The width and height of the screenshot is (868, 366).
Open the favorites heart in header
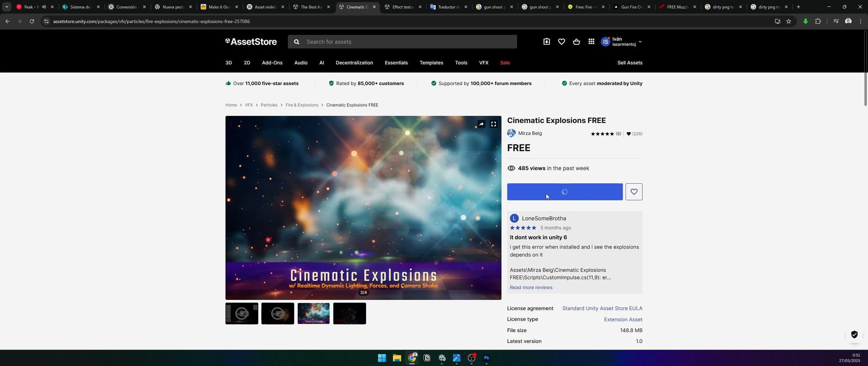(561, 42)
